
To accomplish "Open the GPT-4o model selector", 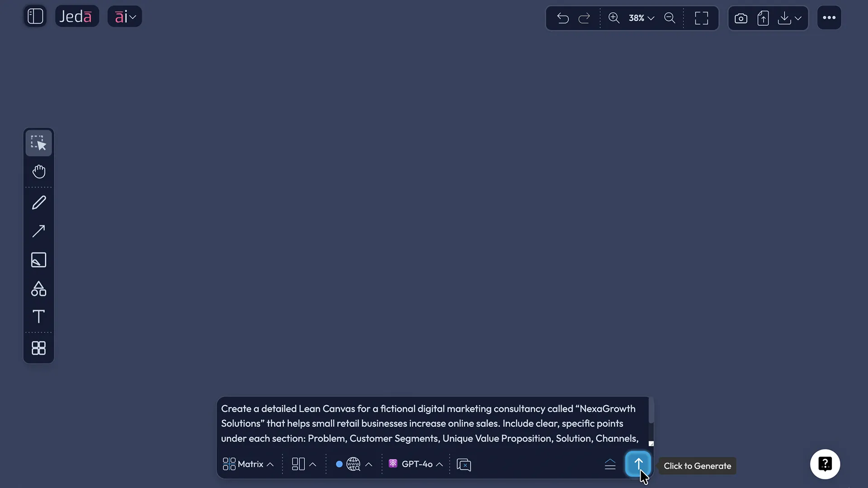I will (x=416, y=464).
